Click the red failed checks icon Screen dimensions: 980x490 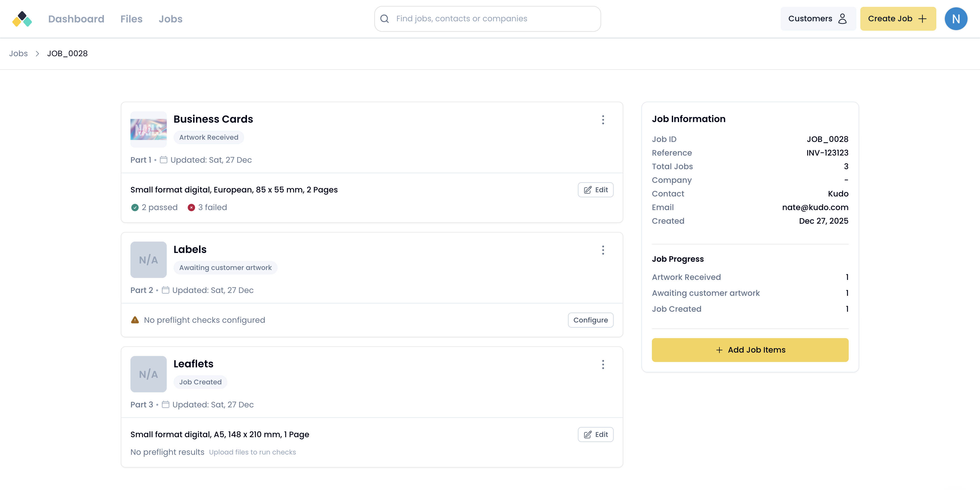tap(191, 208)
